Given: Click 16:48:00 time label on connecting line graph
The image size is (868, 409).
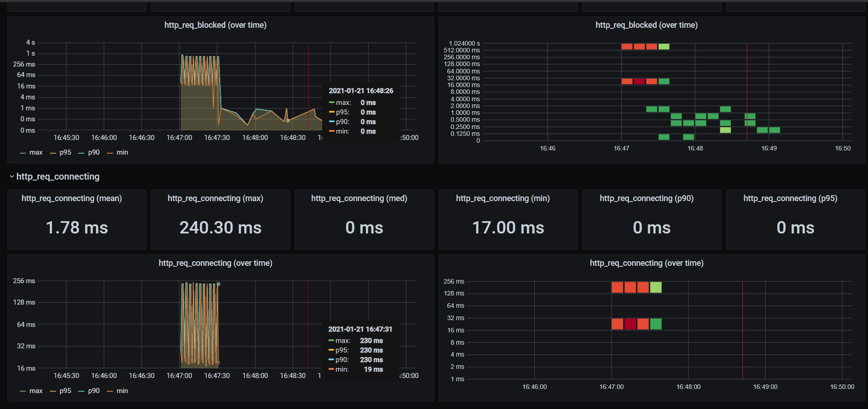Looking at the screenshot, I should (x=255, y=376).
